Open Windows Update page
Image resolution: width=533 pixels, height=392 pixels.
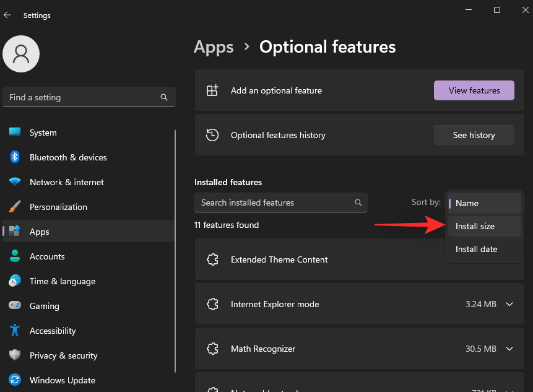click(89, 380)
